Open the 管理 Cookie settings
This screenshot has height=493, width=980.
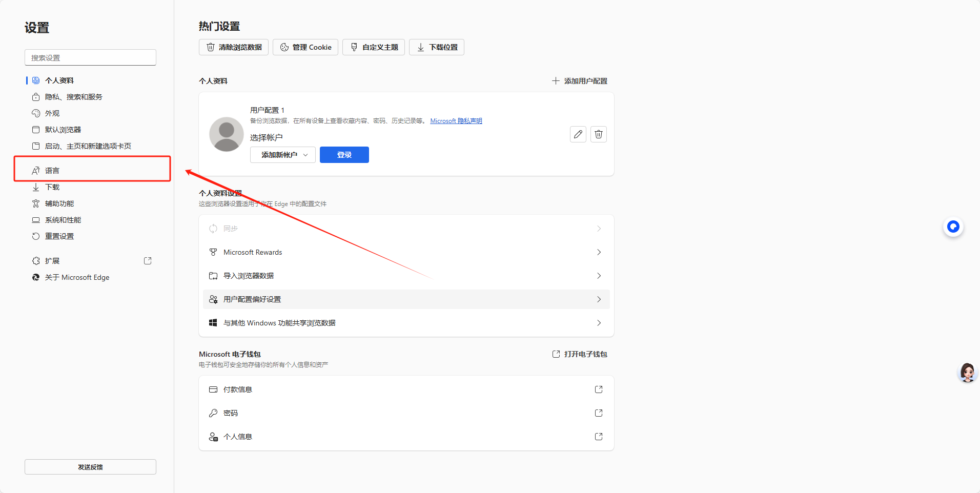[305, 47]
